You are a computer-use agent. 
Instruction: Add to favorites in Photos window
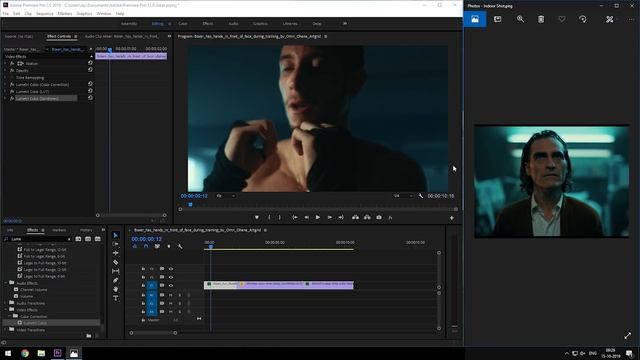pos(562,19)
